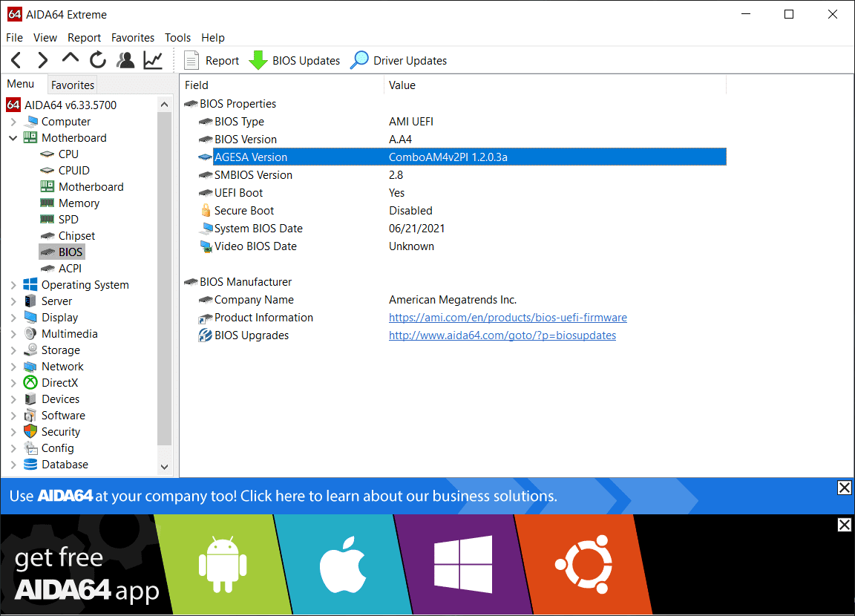Open the View menu

pos(45,38)
